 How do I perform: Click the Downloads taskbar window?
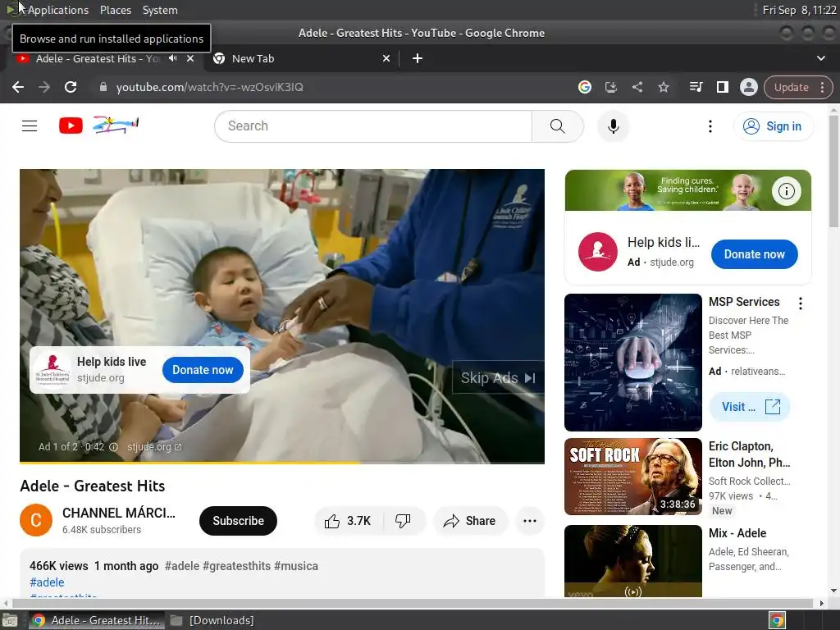point(212,620)
